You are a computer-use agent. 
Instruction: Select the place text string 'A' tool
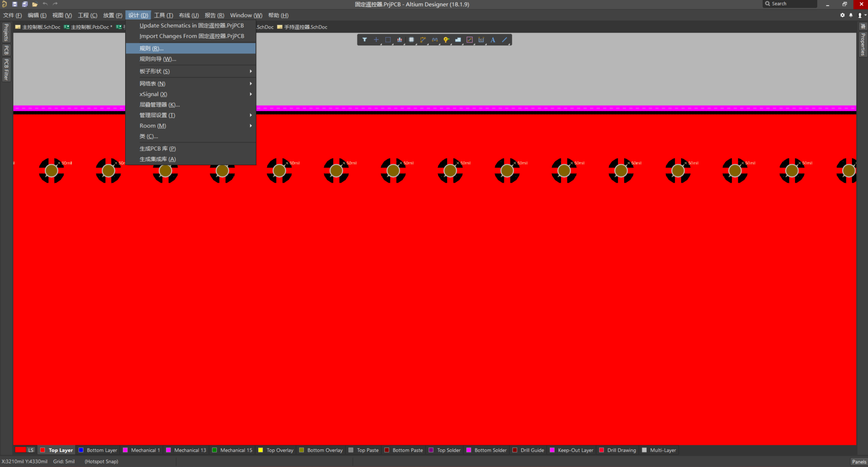493,40
